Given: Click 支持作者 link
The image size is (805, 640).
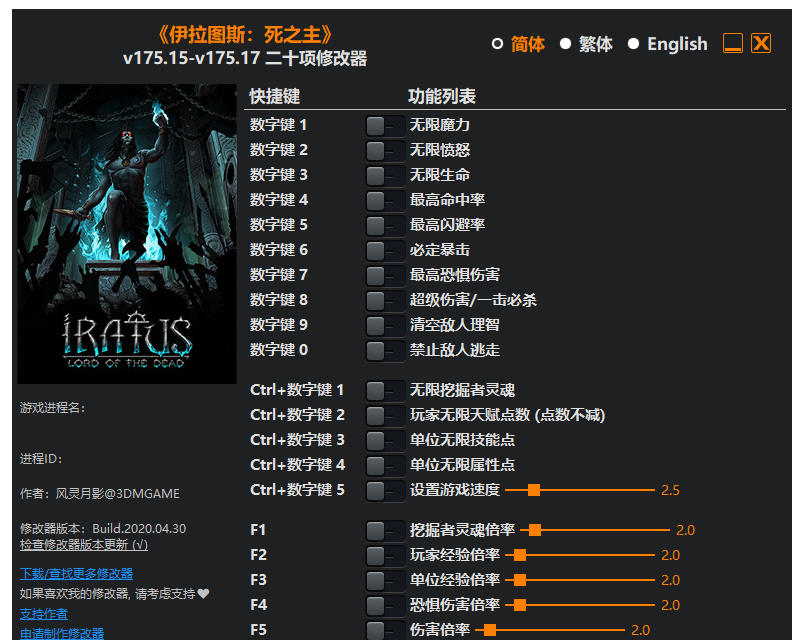Looking at the screenshot, I should (x=44, y=614).
